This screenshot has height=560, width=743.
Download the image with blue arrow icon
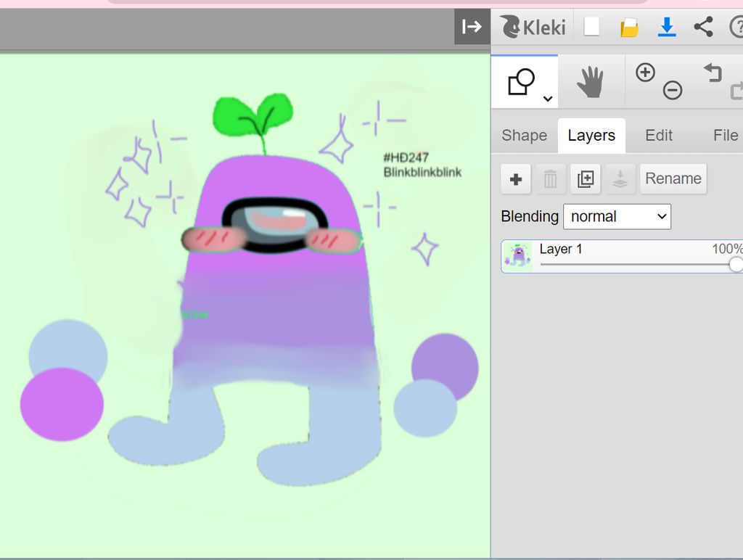[x=667, y=27]
